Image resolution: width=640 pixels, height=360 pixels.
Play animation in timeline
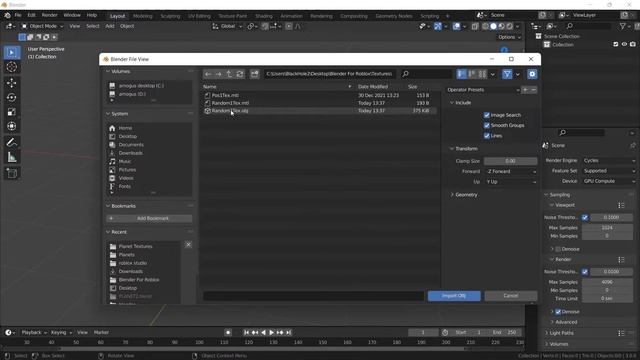point(271,333)
